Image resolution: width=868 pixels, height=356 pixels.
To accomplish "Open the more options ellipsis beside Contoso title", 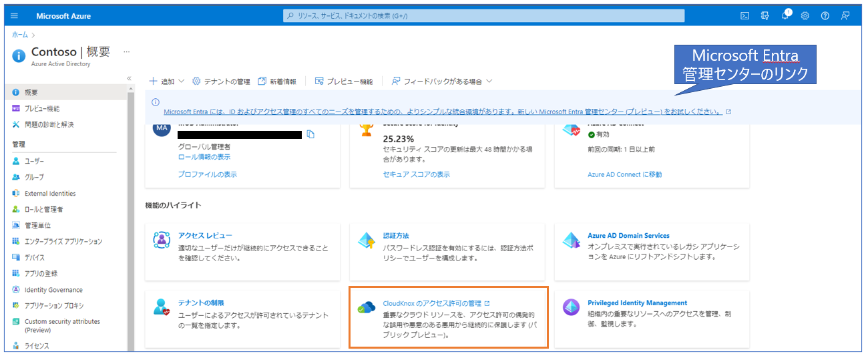I will [127, 51].
